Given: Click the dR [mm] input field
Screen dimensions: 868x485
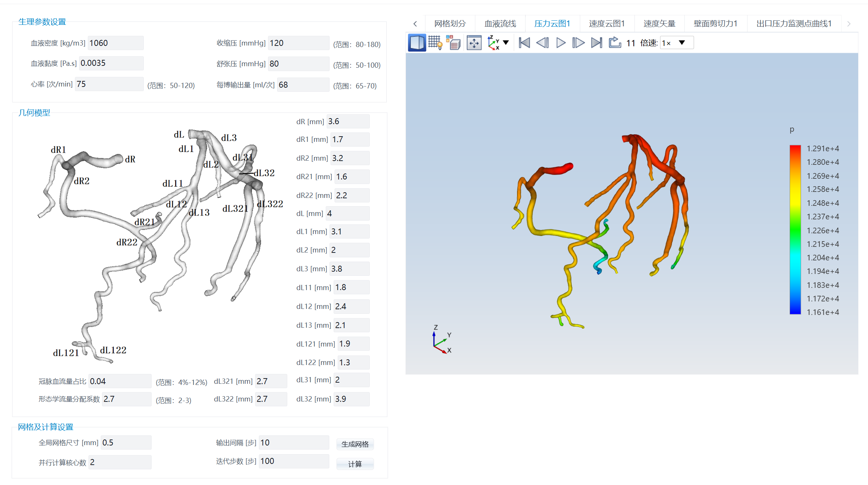Looking at the screenshot, I should (348, 122).
